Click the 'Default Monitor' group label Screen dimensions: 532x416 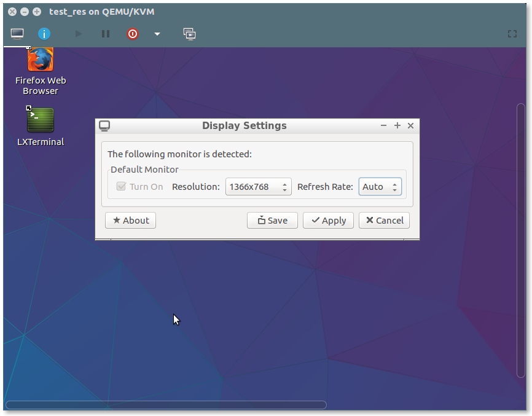tap(144, 170)
